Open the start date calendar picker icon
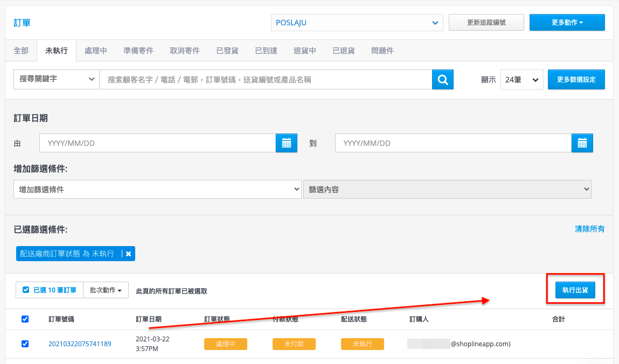 [x=287, y=143]
